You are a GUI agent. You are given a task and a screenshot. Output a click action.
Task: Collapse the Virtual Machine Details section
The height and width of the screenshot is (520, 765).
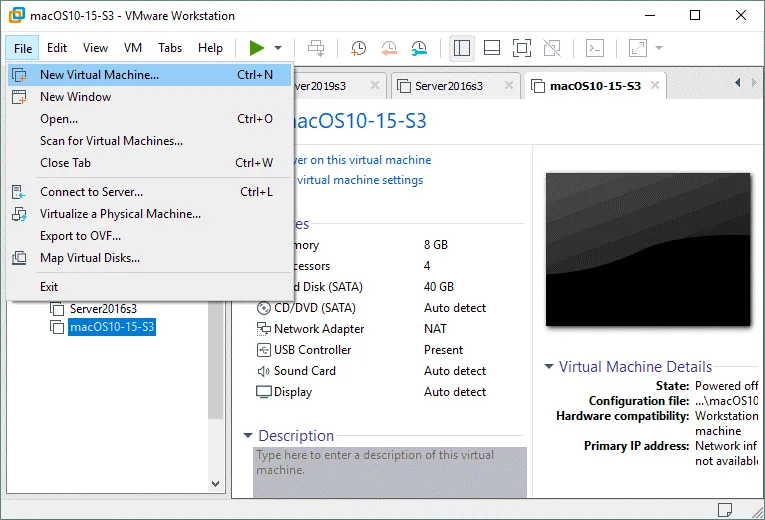549,367
